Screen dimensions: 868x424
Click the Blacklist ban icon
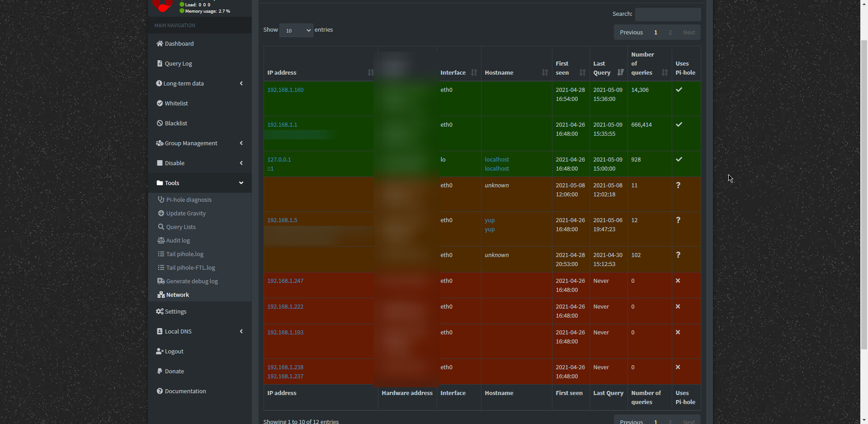click(160, 123)
